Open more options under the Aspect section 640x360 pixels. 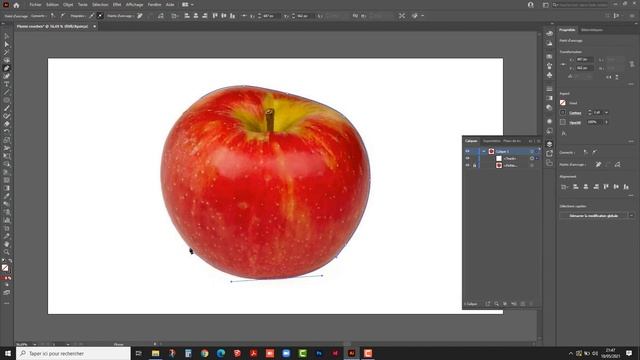coord(631,141)
